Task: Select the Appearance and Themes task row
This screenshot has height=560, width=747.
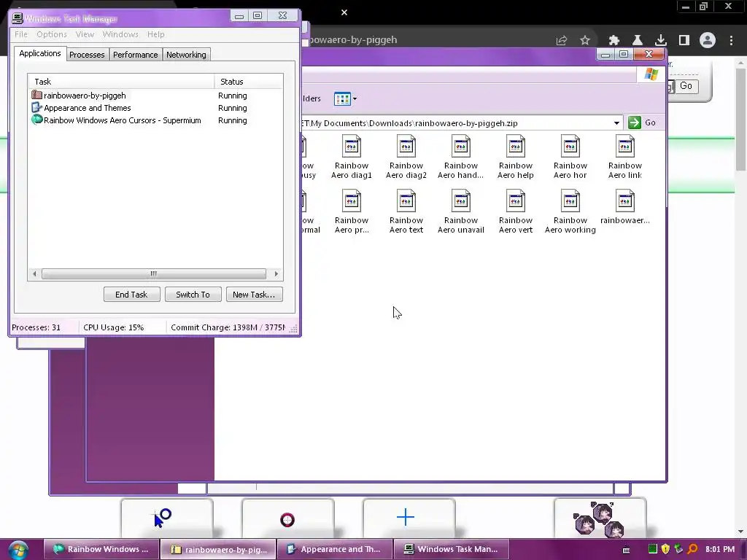Action: [x=155, y=108]
